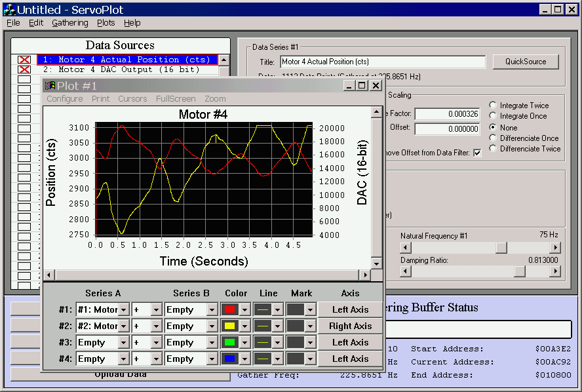Expand Series B dropdown for row #3
This screenshot has width=582, height=392.
tap(212, 342)
